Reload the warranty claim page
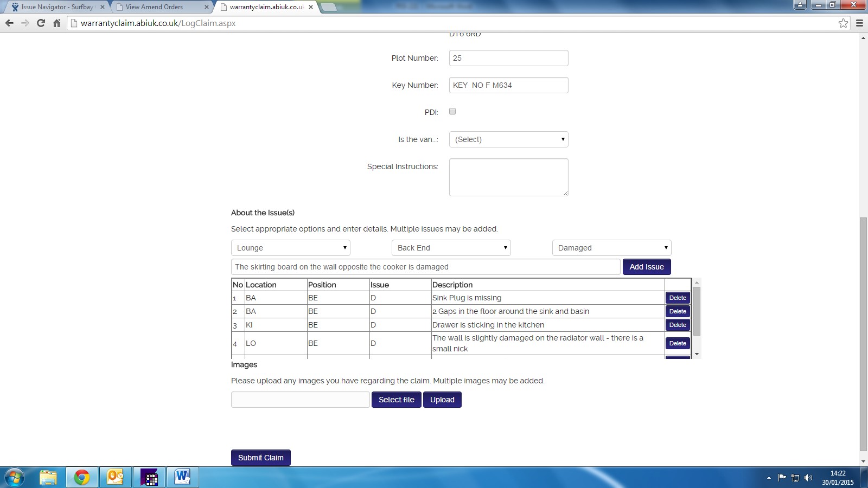 pos(41,23)
